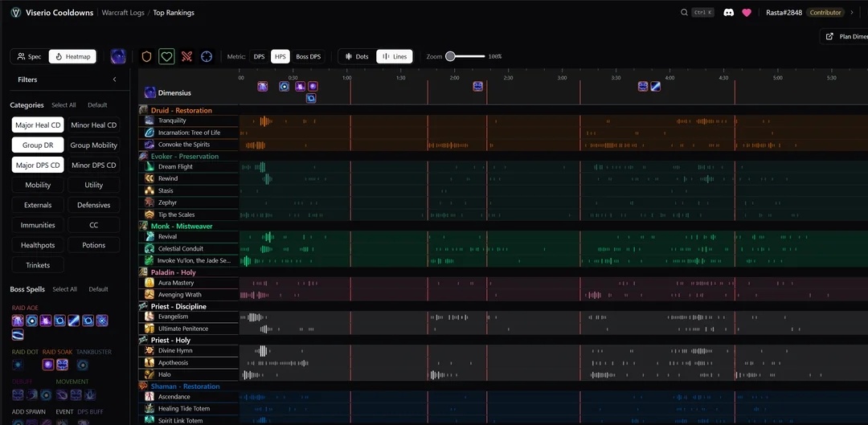Expand the Rasta#2848 account menu chevron

point(853,13)
